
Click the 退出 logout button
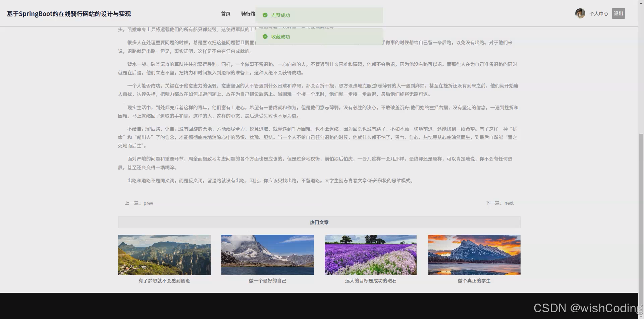tap(618, 13)
